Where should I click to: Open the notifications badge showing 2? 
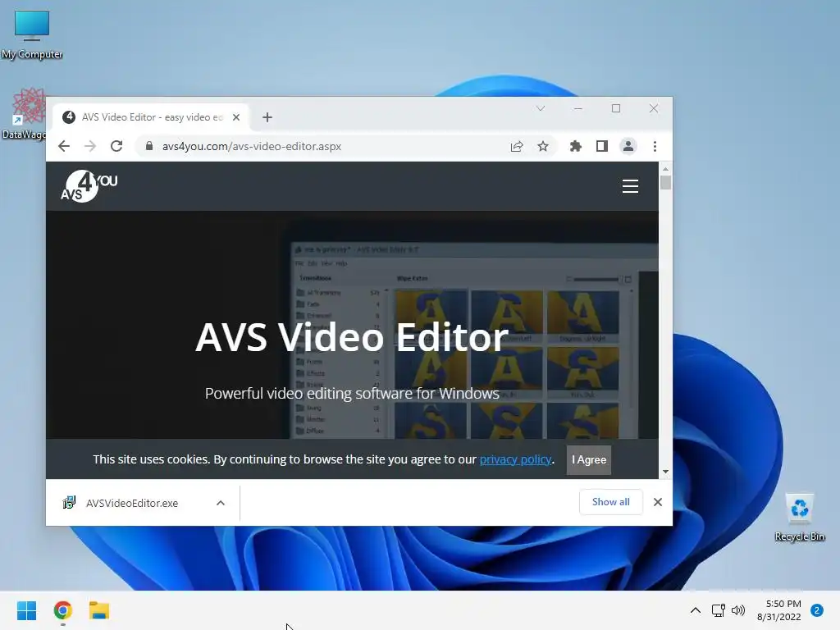817,610
